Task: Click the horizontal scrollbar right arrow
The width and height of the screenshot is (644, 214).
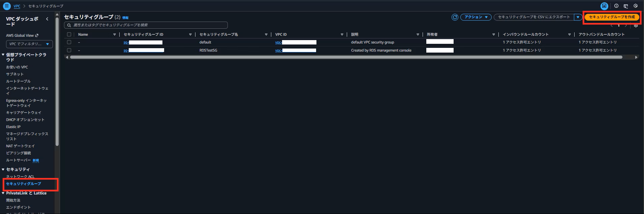Action: (636, 57)
